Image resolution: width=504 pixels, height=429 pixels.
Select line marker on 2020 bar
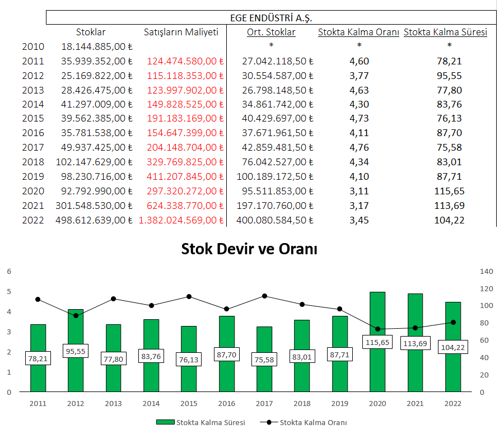click(x=377, y=329)
